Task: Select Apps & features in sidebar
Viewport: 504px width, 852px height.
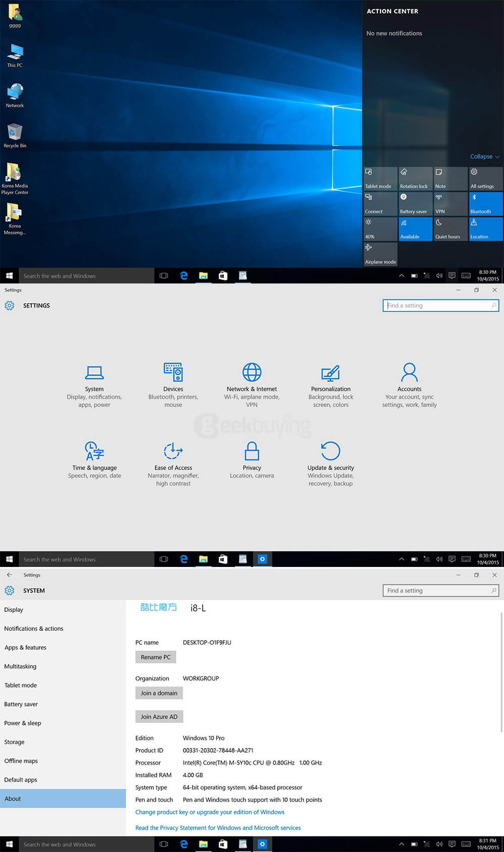Action: (x=63, y=647)
